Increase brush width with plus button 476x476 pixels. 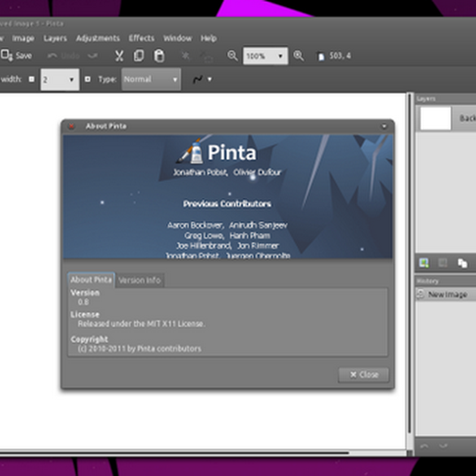87,79
